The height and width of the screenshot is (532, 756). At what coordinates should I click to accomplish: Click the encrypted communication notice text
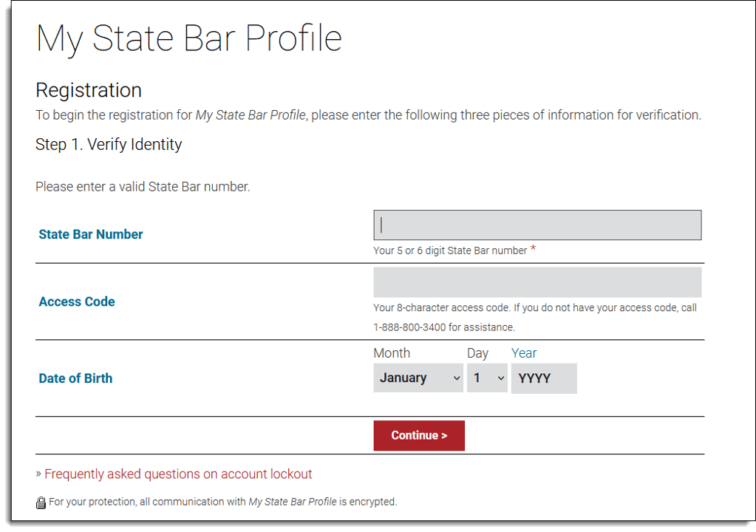click(x=222, y=502)
